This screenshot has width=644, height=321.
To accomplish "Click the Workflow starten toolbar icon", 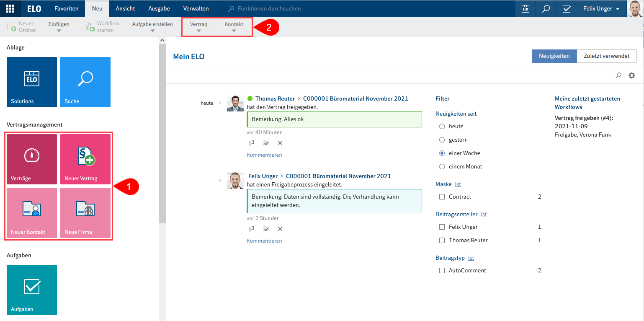I will coord(90,27).
